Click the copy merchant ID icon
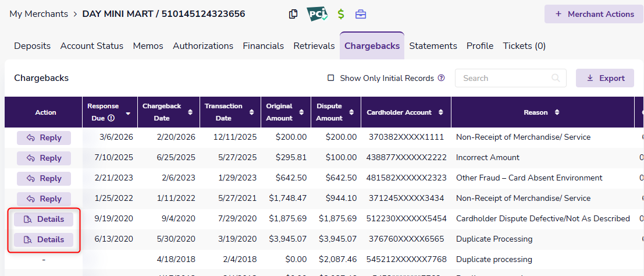 [293, 14]
